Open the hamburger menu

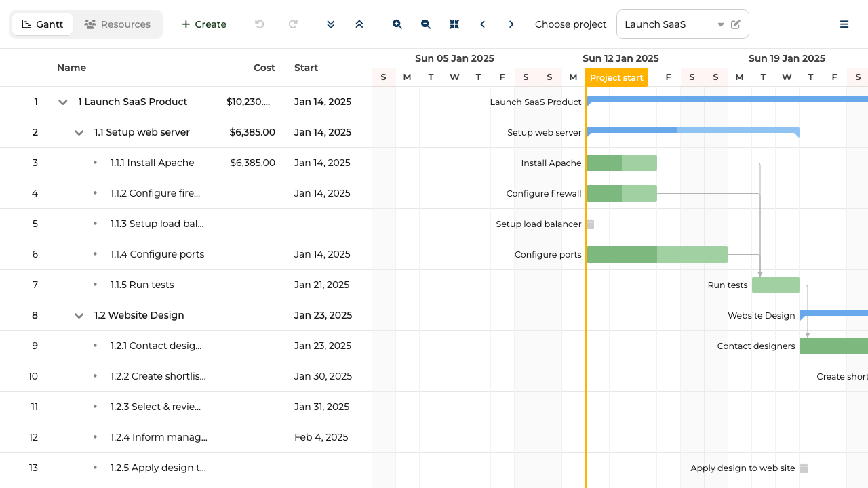[x=844, y=24]
